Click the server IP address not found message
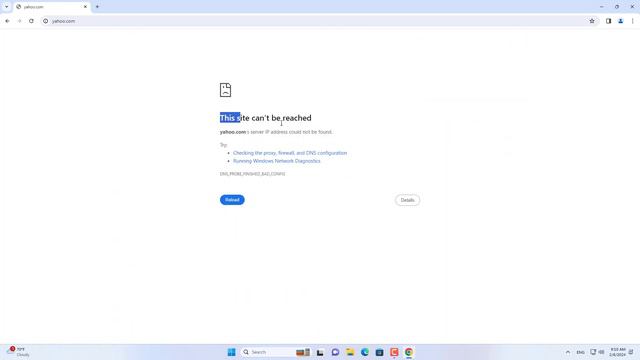 276,132
